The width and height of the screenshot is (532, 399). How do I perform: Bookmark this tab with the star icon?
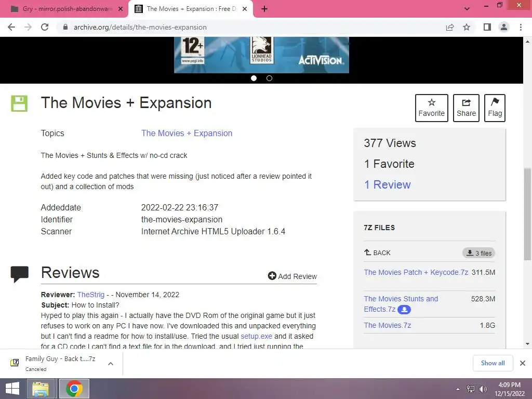(x=467, y=27)
